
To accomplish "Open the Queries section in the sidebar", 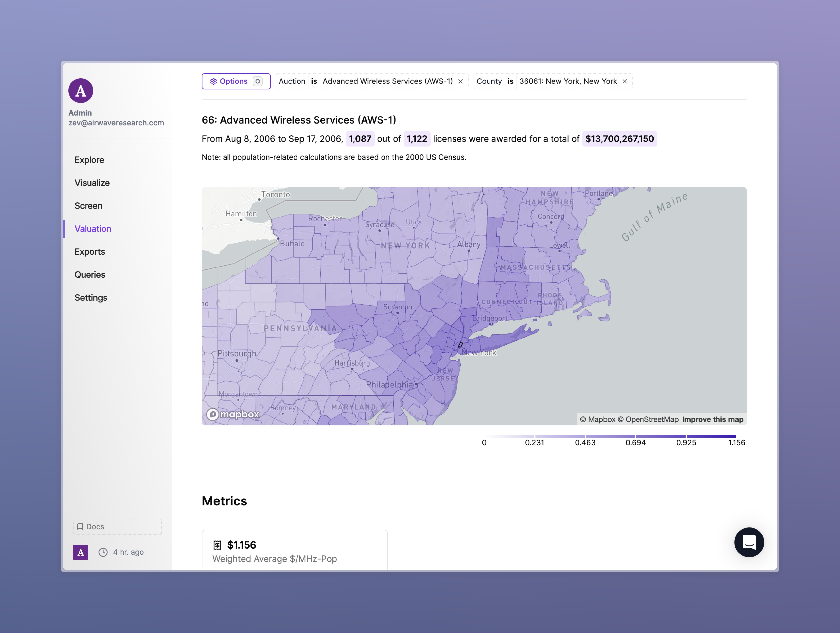I will pyautogui.click(x=90, y=274).
